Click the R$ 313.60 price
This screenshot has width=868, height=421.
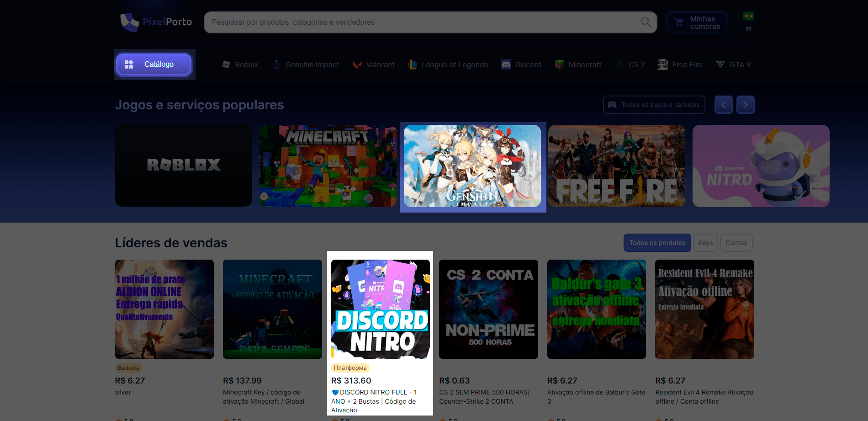tap(351, 381)
